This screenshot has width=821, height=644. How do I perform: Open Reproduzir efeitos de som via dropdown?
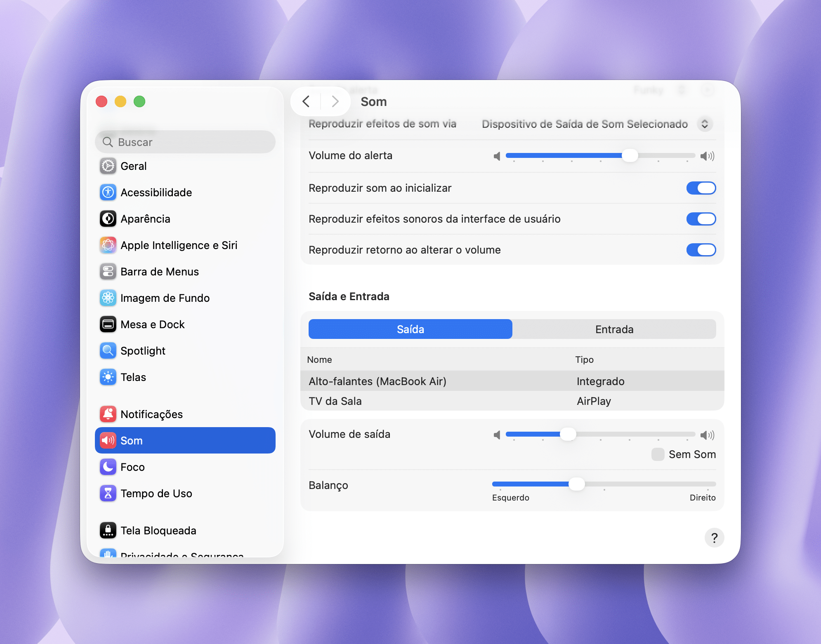click(x=705, y=124)
